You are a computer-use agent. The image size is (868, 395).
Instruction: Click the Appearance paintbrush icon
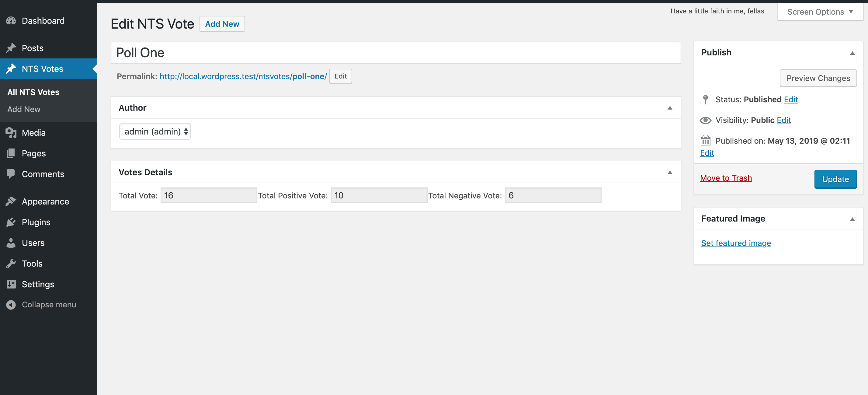tap(11, 201)
